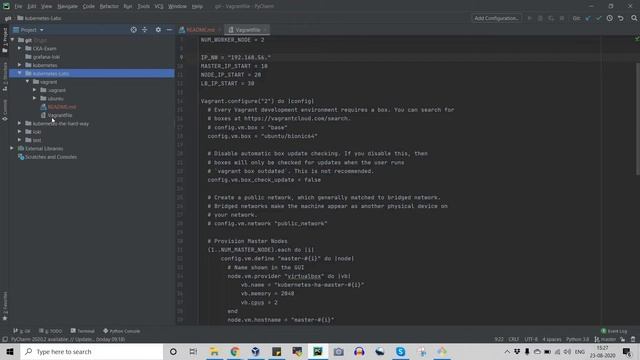Open PyCharm from the Windows taskbar

click(318, 351)
